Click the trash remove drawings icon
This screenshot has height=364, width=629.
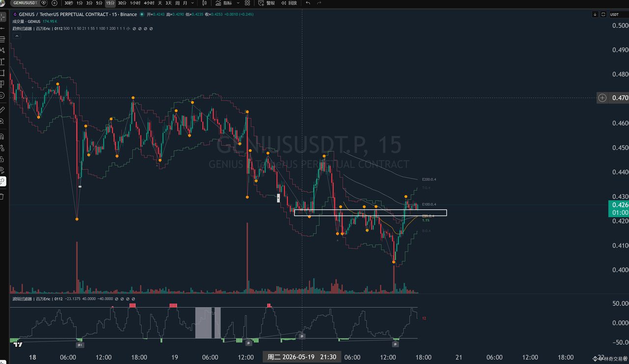click(x=2, y=196)
